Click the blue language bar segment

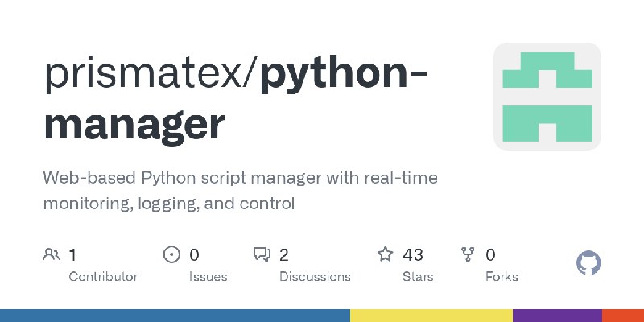(x=175, y=316)
